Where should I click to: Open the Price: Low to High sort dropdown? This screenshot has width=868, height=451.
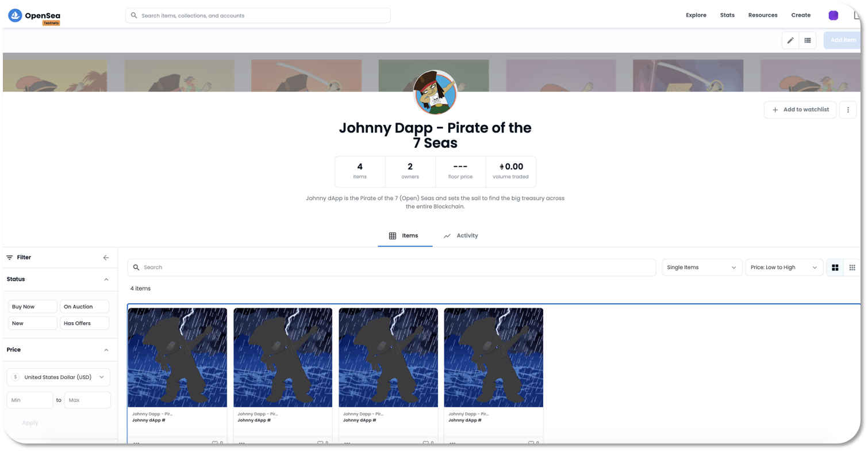[784, 267]
